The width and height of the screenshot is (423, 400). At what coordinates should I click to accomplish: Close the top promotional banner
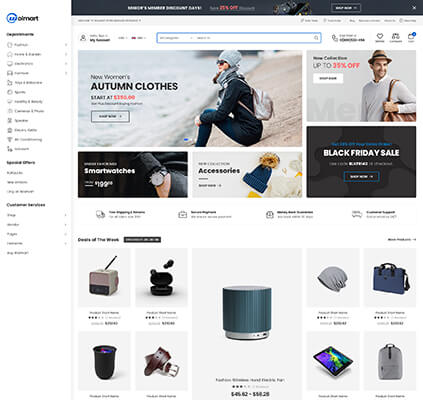click(x=414, y=8)
